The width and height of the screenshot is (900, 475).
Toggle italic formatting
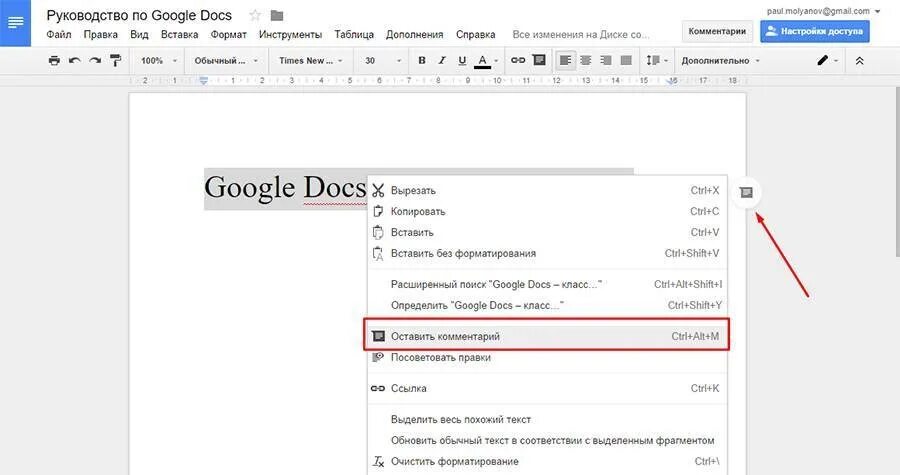tap(442, 60)
